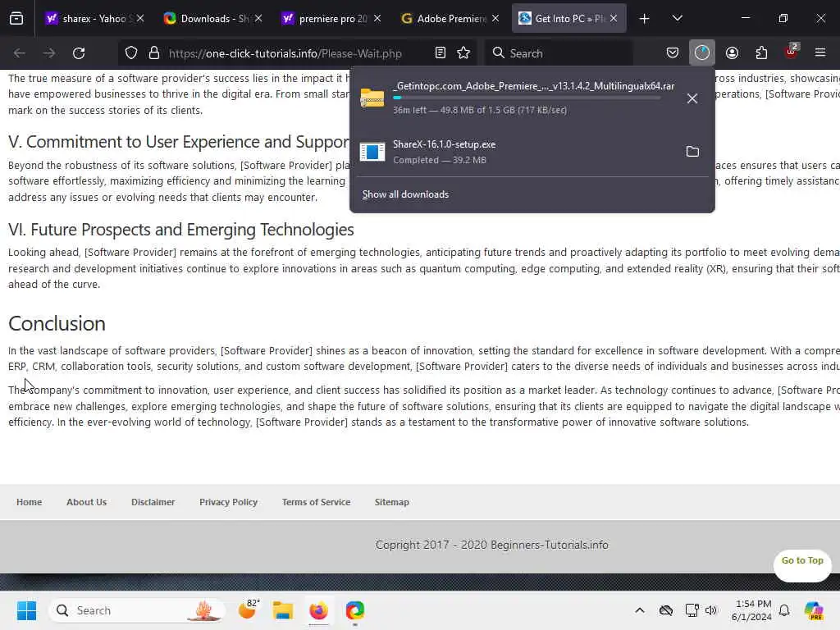840x630 pixels.
Task: Open the notifications bell
Action: pyautogui.click(x=784, y=610)
